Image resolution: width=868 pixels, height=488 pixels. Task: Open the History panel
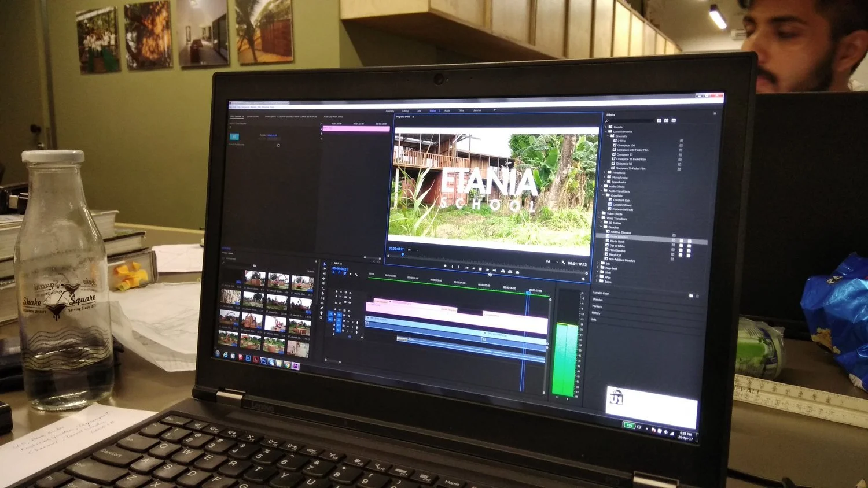point(597,313)
